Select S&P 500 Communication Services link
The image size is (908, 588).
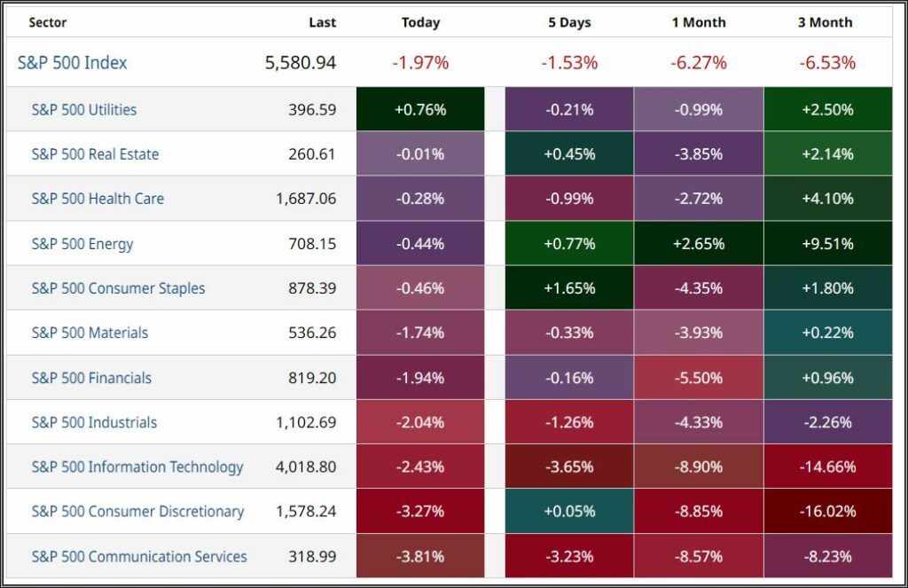point(139,557)
